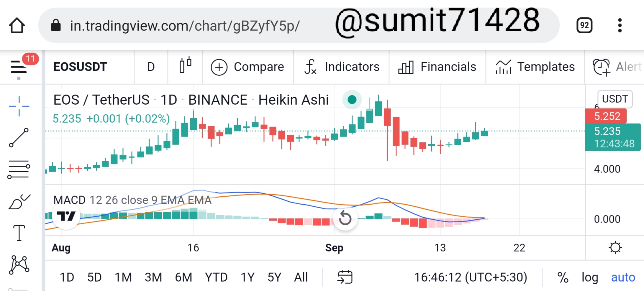Toggle auto scale mode

point(623,277)
